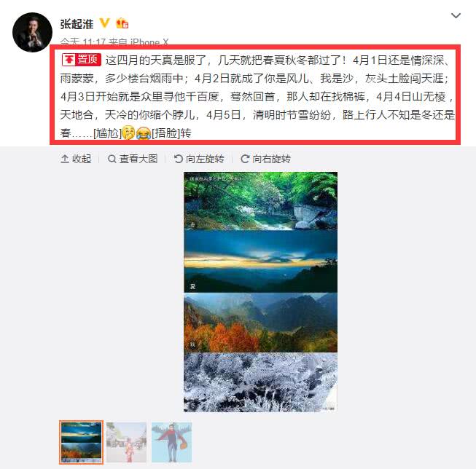Click the laughing-crying emoji in the post
Viewport: 476px width, 469px height.
(x=144, y=133)
